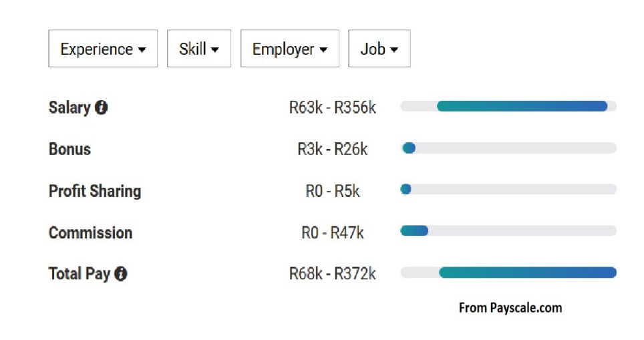Click the R63k - R356k salary value
This screenshot has width=644, height=340.
click(x=332, y=108)
